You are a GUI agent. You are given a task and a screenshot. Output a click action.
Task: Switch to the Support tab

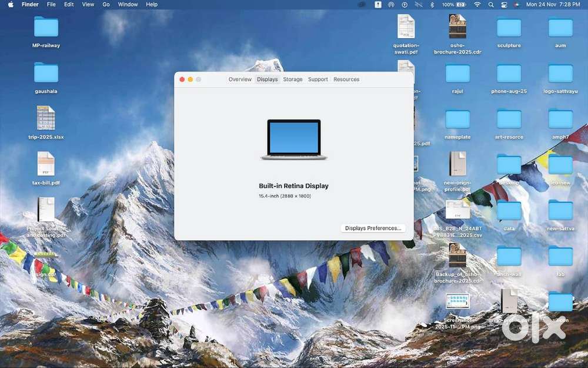[x=318, y=79]
